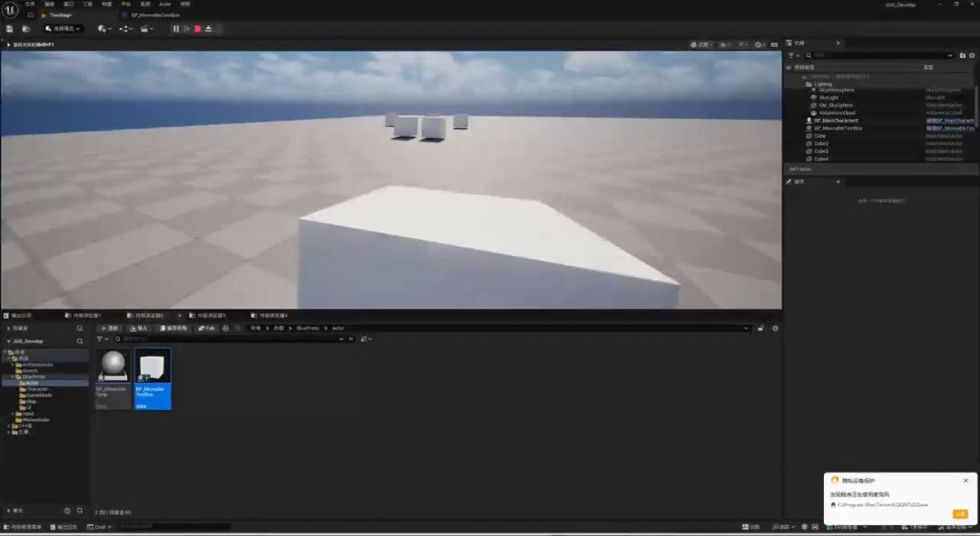This screenshot has height=536, width=980.
Task: Open the content browser filter dropdown
Action: tap(102, 339)
